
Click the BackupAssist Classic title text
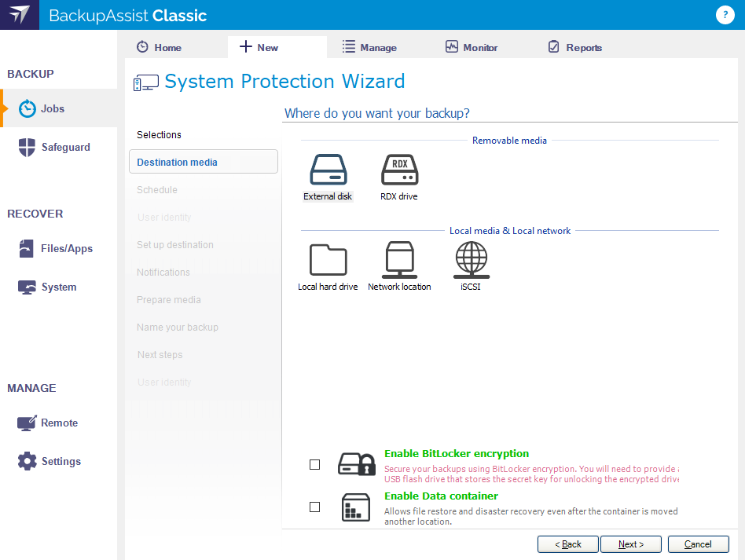pos(128,15)
